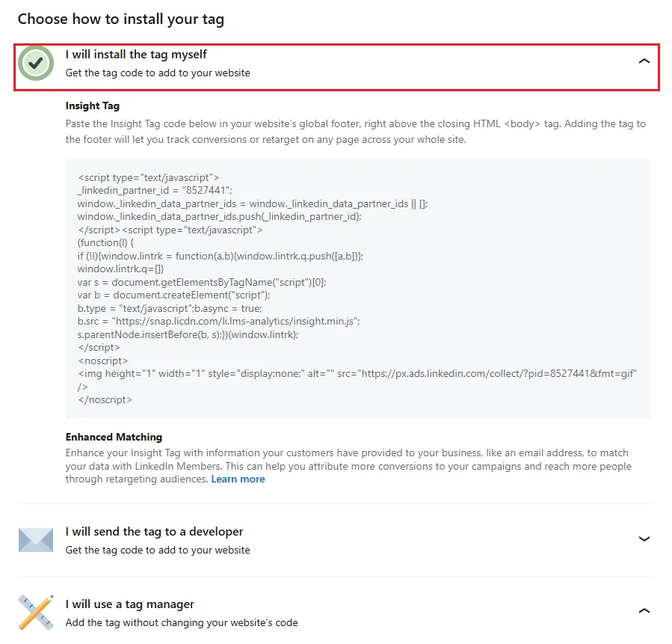Expand the 'I will send the tag to a developer' section
672x644 pixels.
(x=644, y=539)
